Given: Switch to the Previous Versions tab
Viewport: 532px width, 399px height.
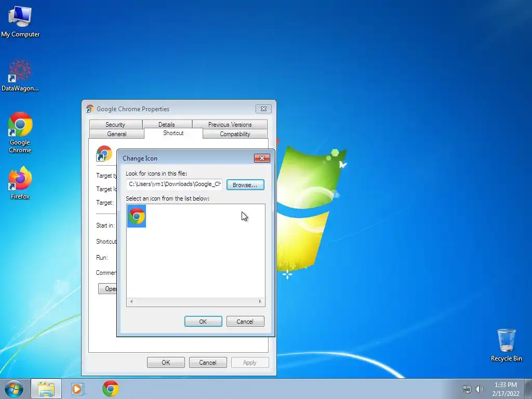Looking at the screenshot, I should (230, 125).
